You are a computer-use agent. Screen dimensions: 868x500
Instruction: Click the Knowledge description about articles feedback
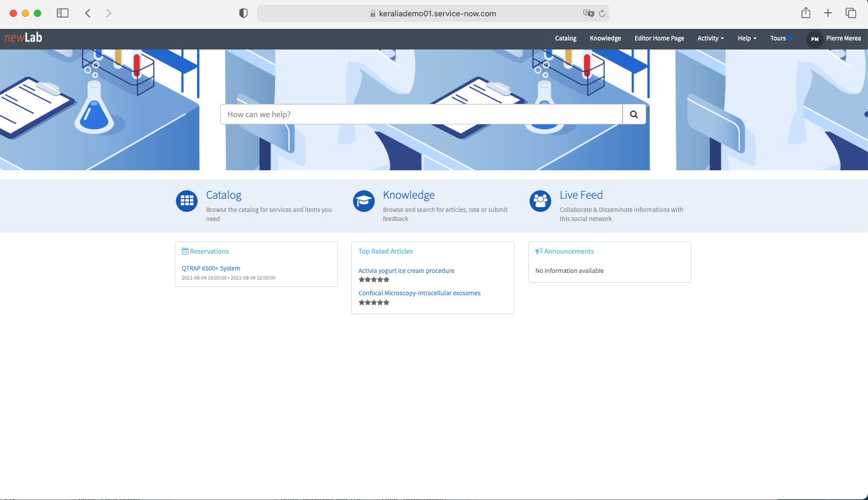[445, 214]
